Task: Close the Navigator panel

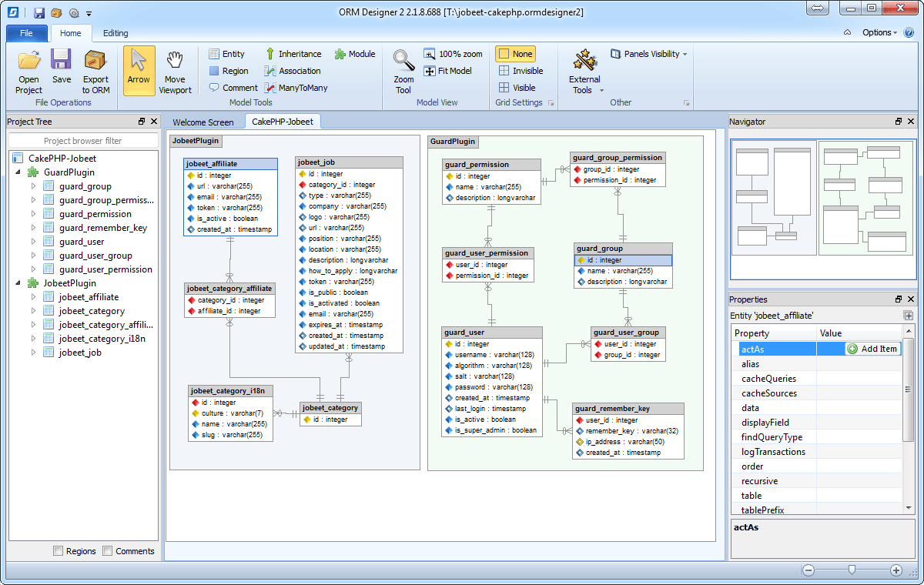Action: 910,122
